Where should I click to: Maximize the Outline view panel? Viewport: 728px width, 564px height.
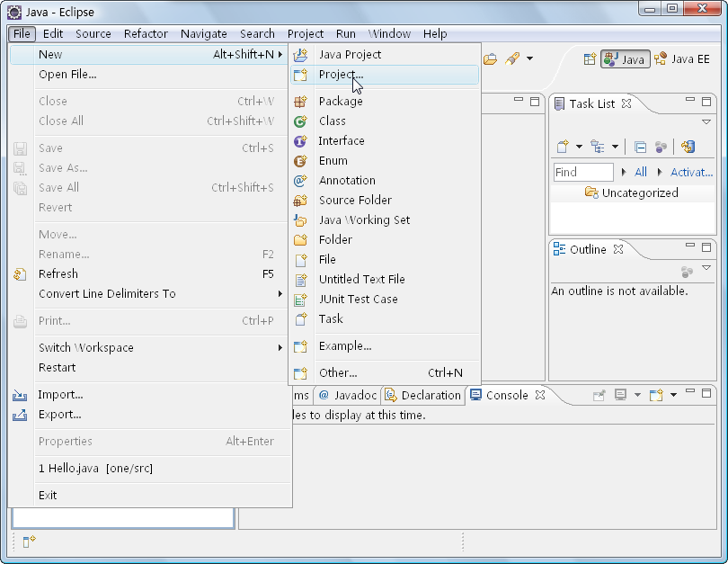point(707,246)
